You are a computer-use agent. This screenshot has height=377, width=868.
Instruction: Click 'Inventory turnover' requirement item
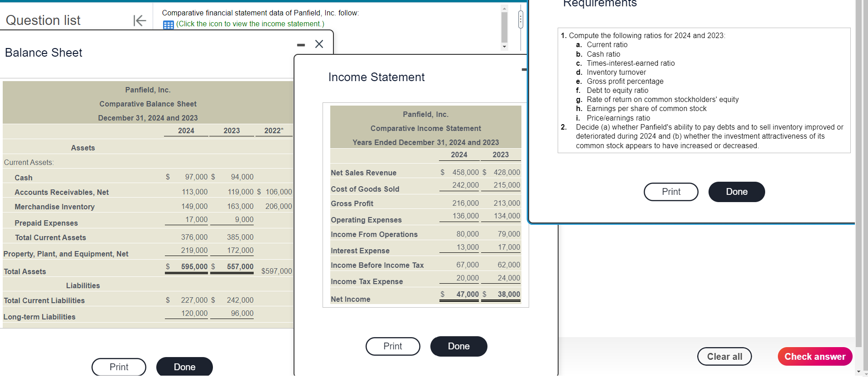[x=616, y=72]
